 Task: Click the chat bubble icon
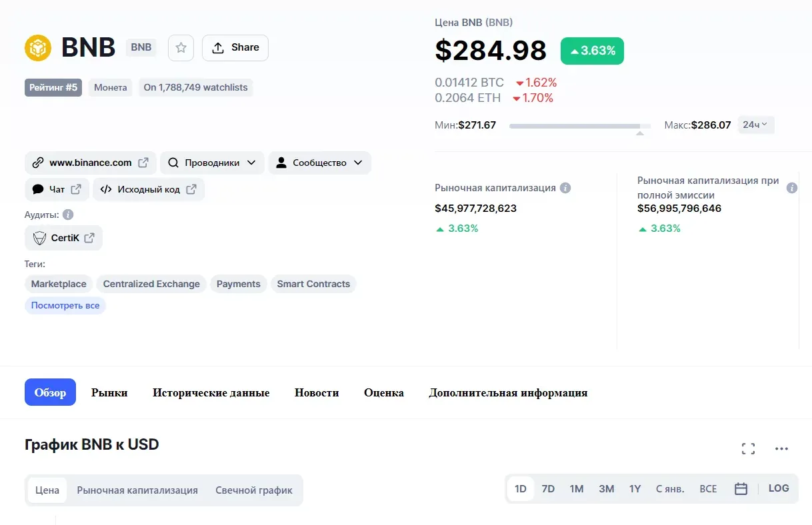point(38,189)
